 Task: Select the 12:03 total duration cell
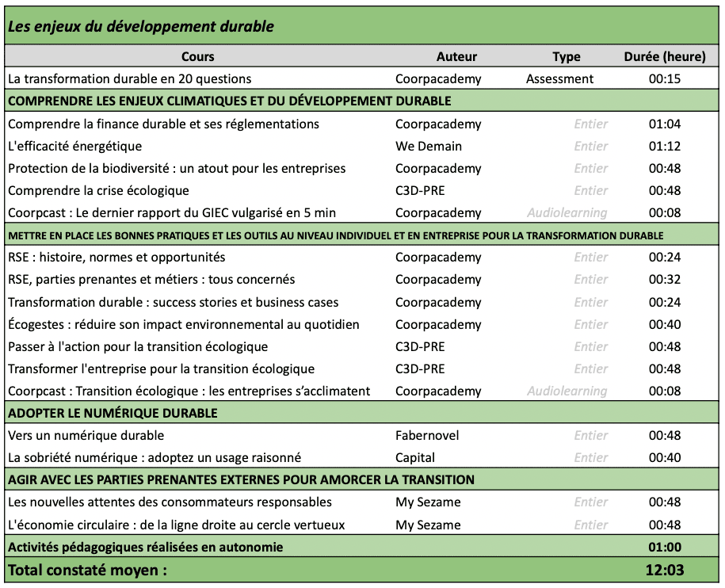point(665,570)
